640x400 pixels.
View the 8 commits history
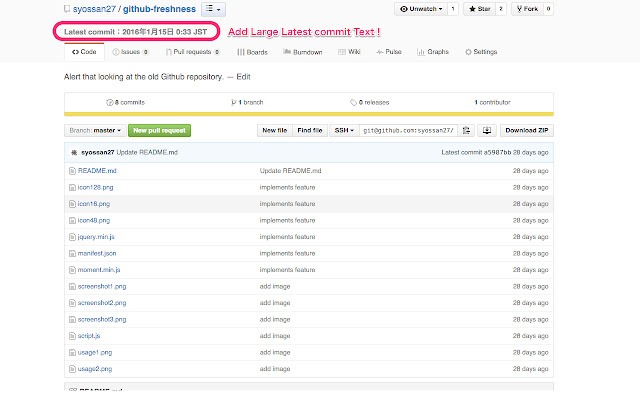(125, 102)
